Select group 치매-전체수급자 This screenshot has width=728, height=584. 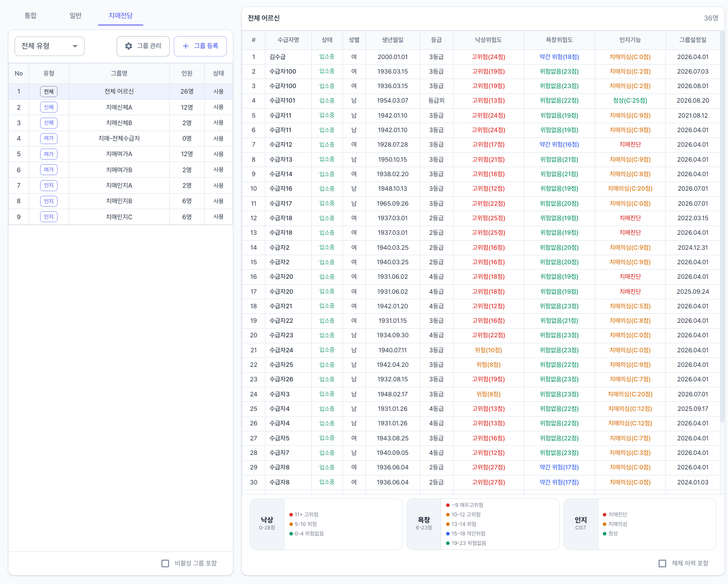[x=121, y=139]
